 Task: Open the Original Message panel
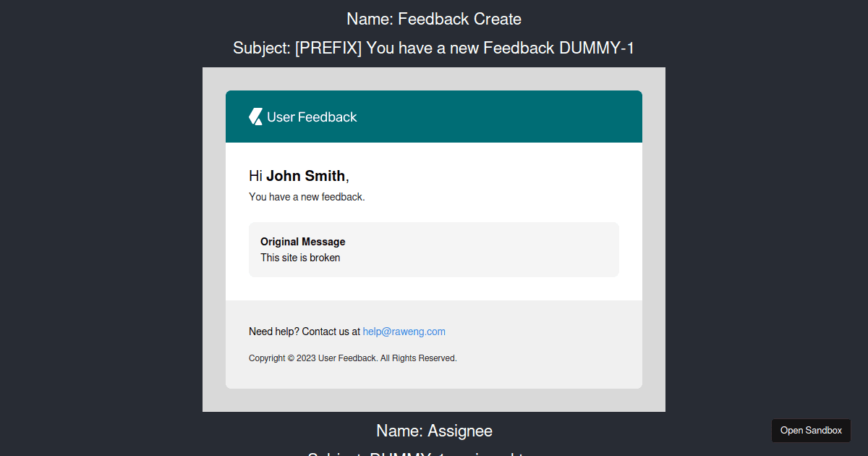(433, 249)
